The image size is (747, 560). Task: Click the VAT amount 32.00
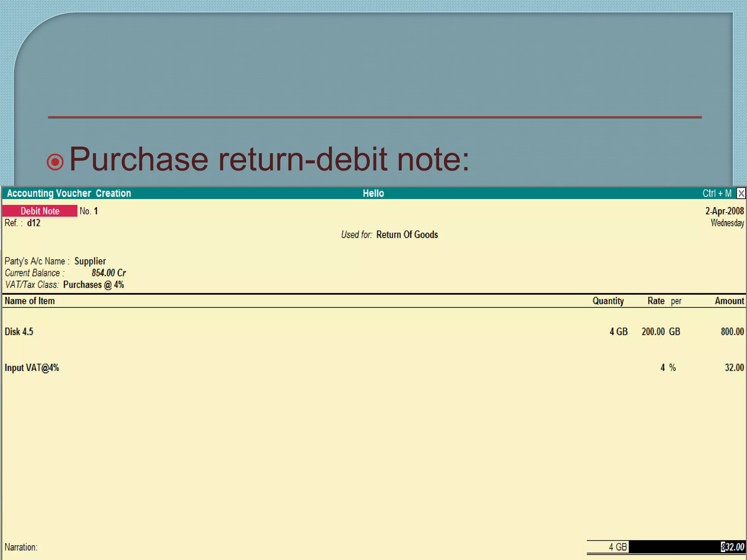click(x=735, y=367)
